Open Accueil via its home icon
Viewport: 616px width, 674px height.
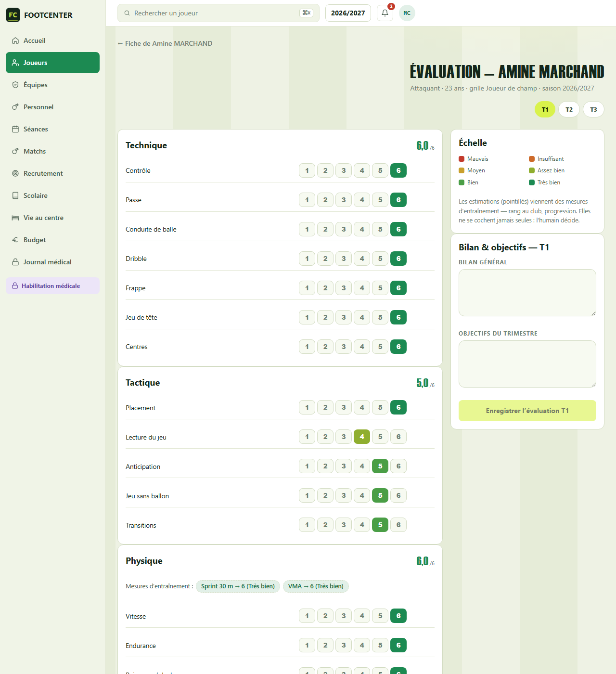pos(15,40)
